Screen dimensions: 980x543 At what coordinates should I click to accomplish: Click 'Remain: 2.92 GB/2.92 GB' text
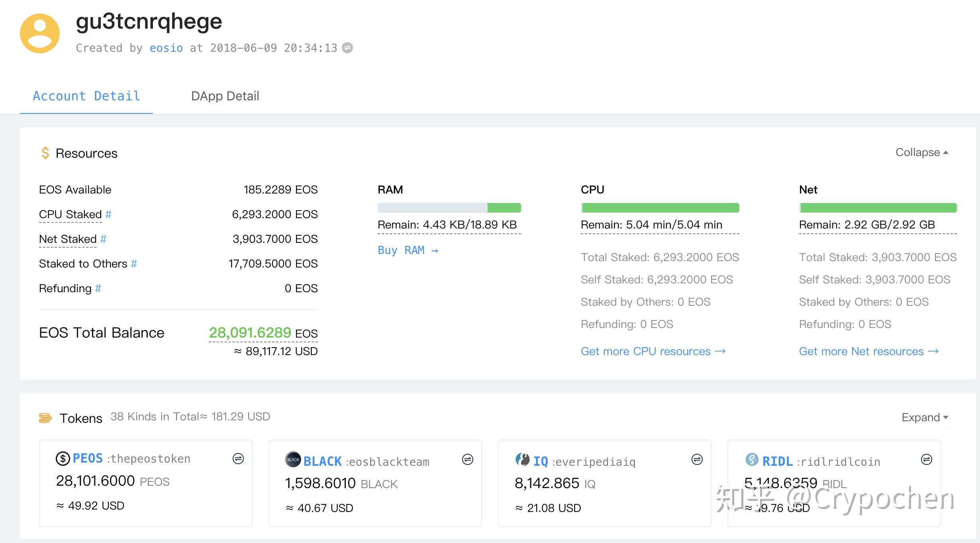(x=867, y=225)
